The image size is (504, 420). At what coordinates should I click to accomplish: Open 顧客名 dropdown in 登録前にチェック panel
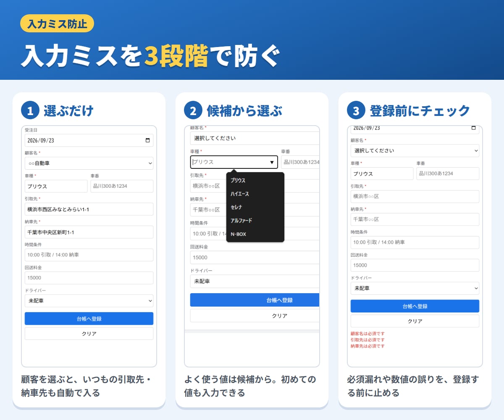tap(415, 150)
